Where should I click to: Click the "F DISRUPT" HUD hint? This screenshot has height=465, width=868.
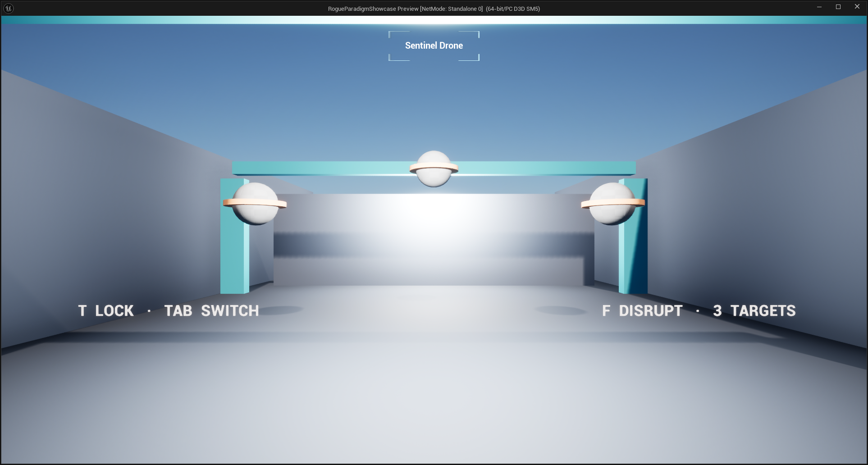point(643,311)
